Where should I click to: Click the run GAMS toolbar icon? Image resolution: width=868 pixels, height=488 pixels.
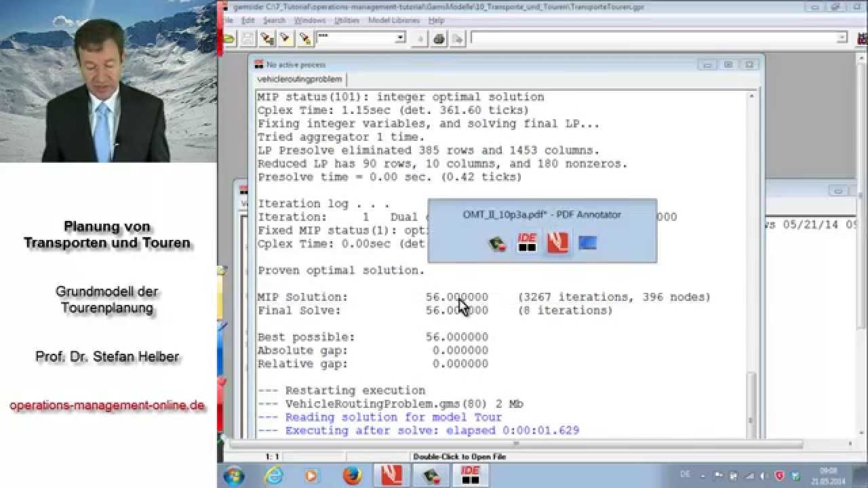[458, 39]
